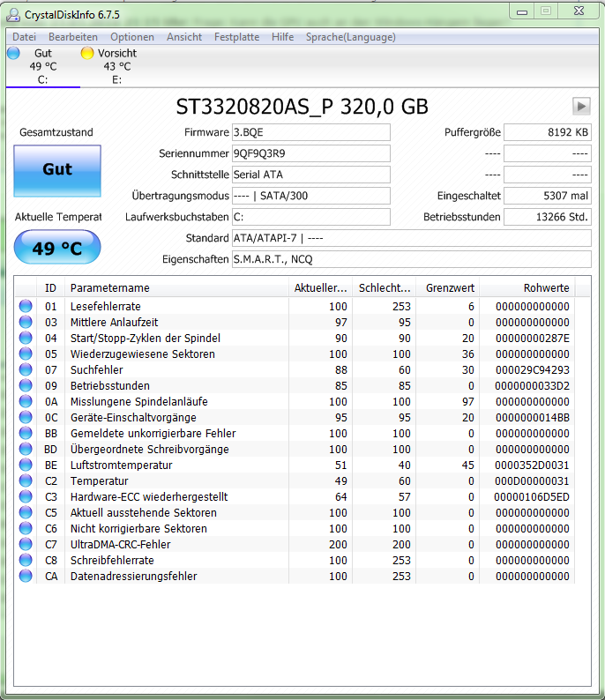Open the Hilfe menu
This screenshot has height=700, width=605.
(282, 37)
